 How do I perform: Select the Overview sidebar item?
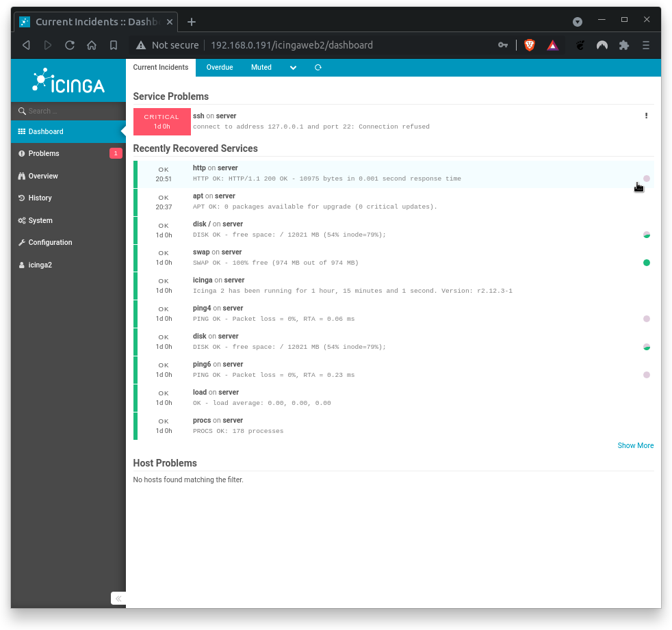coord(42,176)
